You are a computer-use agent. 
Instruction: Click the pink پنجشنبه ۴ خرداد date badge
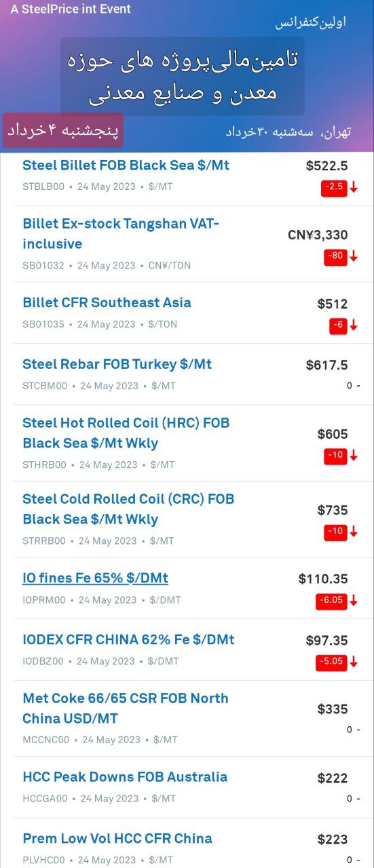tap(63, 130)
